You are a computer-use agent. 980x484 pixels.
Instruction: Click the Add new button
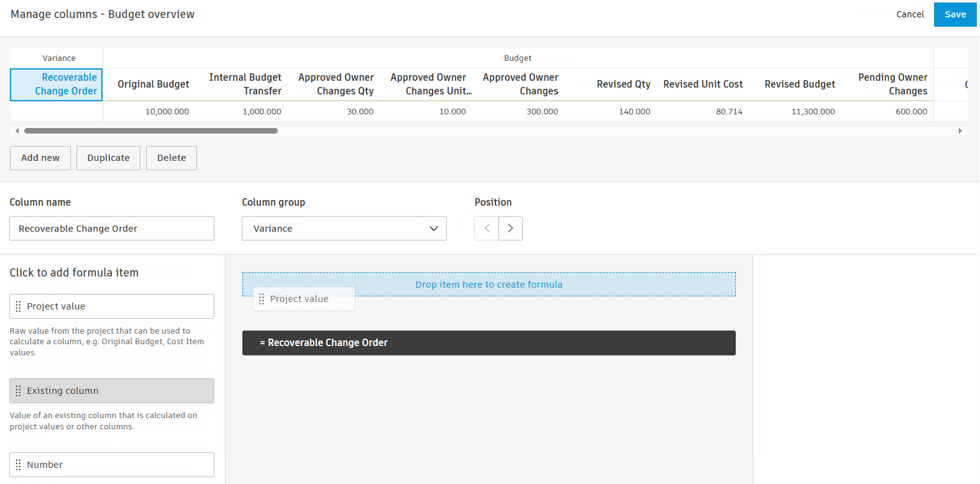point(40,158)
